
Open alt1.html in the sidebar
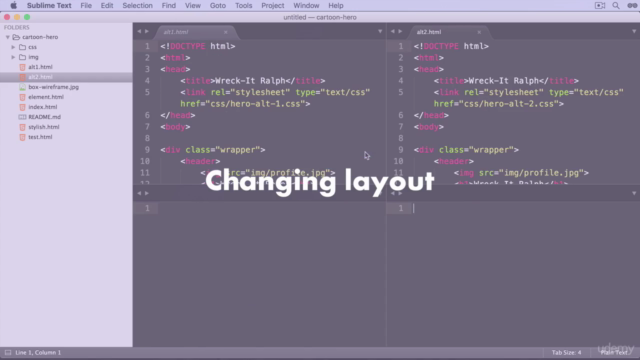(x=40, y=67)
